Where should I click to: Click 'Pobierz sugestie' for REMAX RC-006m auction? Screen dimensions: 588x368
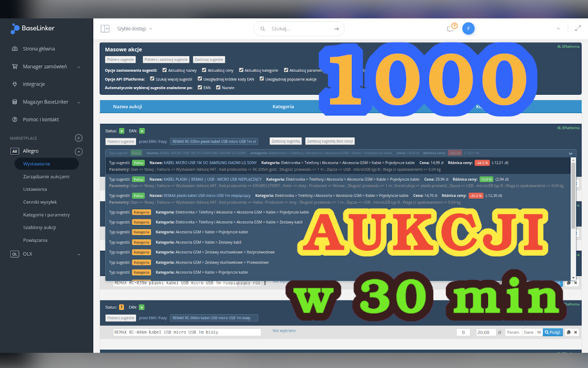click(121, 318)
